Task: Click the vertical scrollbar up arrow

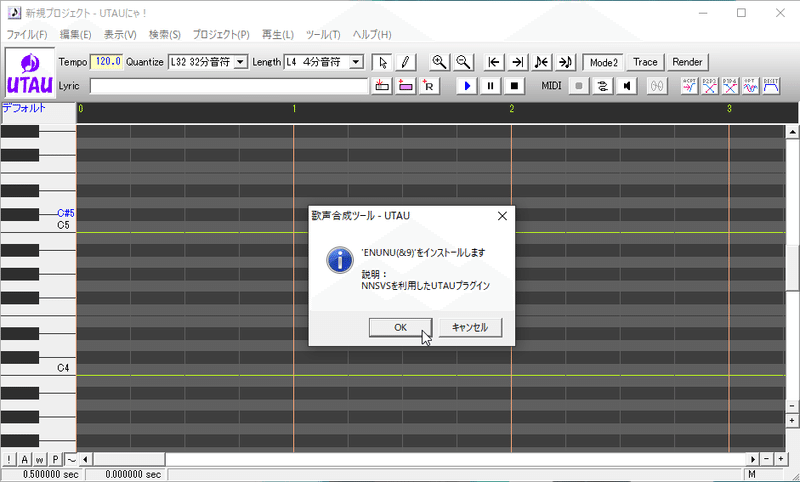Action: point(792,132)
